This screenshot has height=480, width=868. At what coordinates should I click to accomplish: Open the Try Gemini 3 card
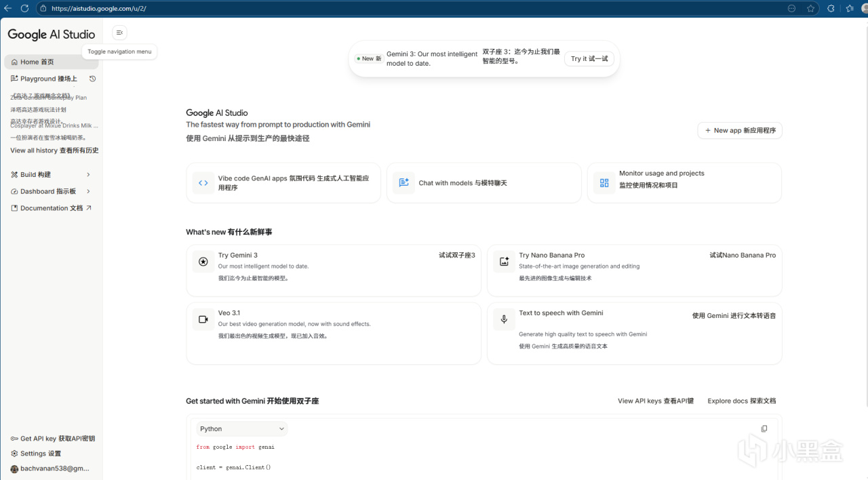tap(334, 271)
